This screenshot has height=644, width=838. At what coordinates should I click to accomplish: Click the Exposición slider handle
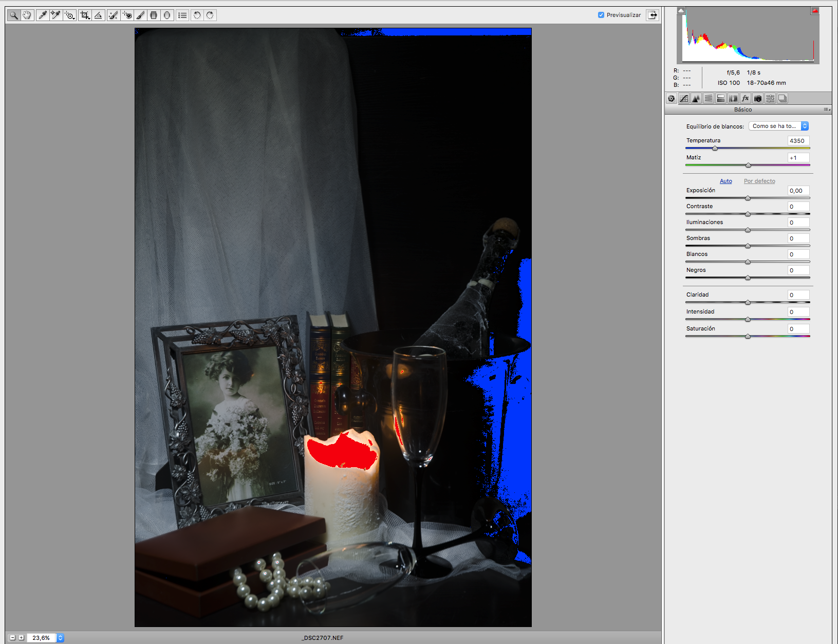click(748, 198)
